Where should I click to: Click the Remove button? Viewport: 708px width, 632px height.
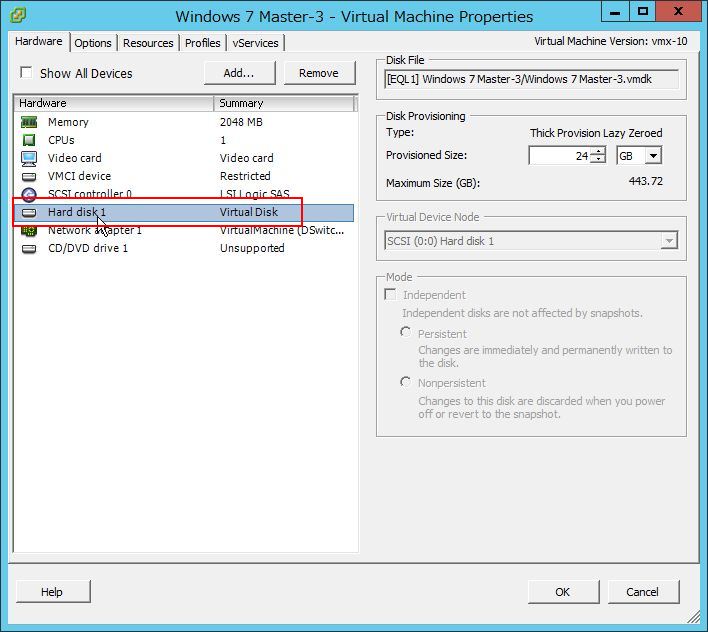[x=319, y=73]
